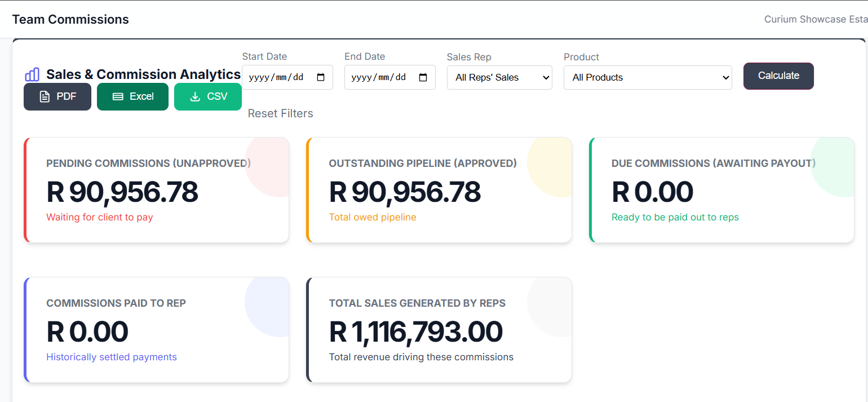Click the Calculate button
Screen dimensions: 868x402
pyautogui.click(x=778, y=76)
